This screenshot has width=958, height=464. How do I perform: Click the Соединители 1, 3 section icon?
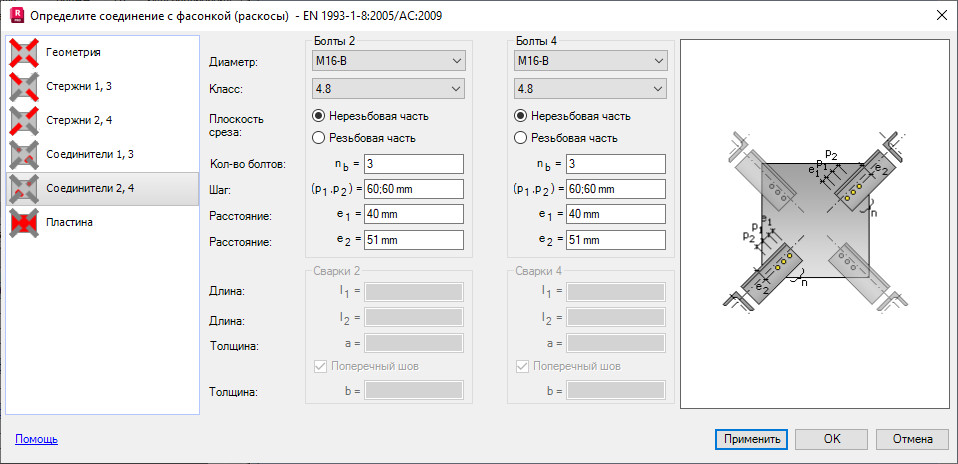(24, 154)
